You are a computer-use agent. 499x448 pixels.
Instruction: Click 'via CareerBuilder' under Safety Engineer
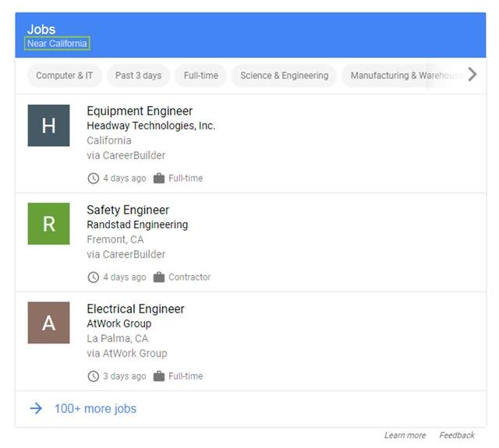[x=126, y=254]
